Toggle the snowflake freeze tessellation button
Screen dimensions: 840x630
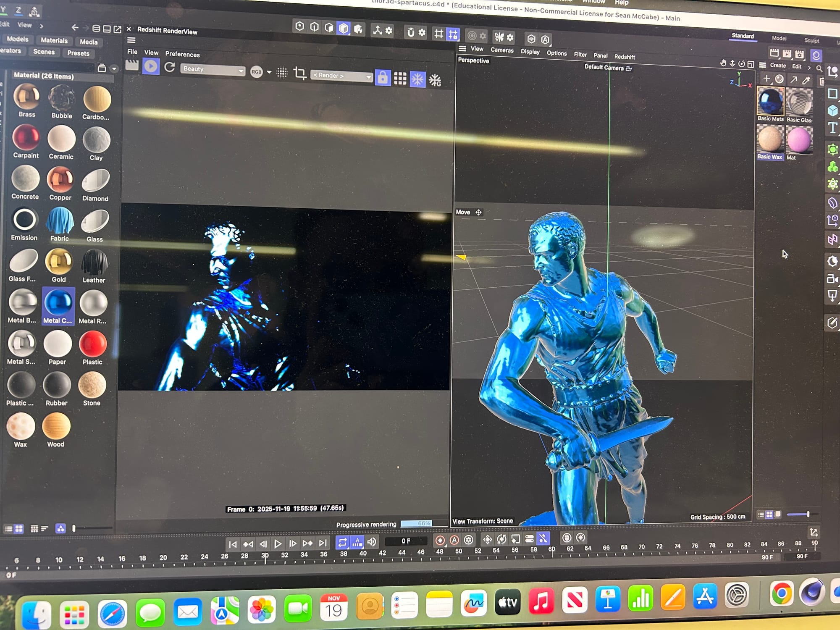(417, 79)
